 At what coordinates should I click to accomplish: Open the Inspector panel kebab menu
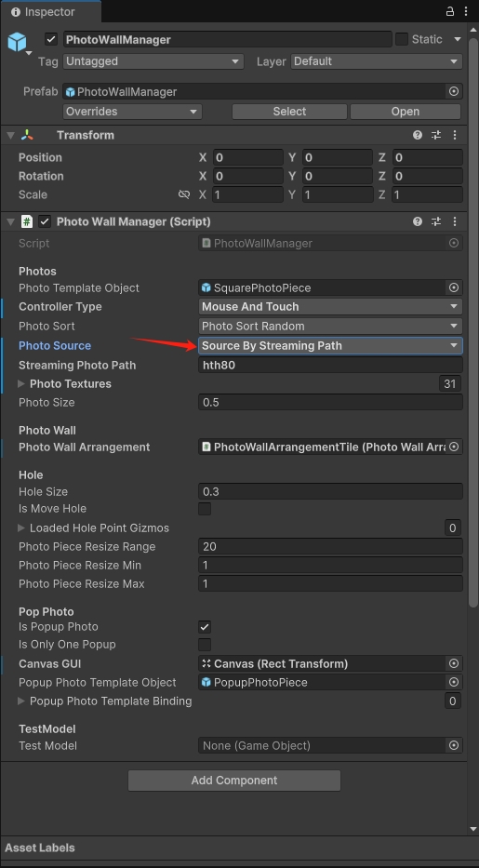point(467,11)
